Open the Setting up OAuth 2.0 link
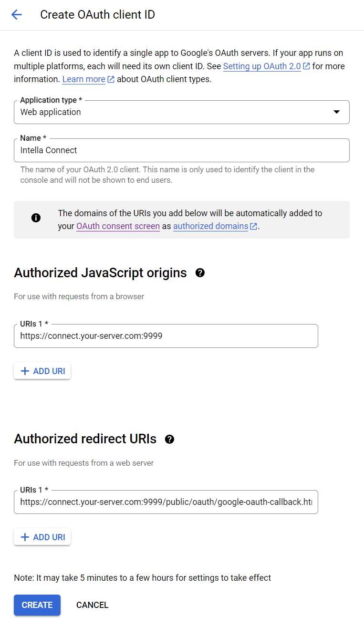 pos(262,66)
